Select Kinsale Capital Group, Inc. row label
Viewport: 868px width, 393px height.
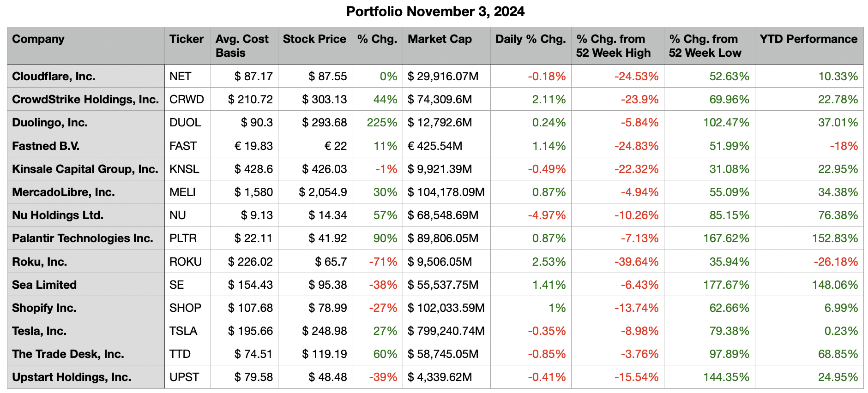point(85,169)
